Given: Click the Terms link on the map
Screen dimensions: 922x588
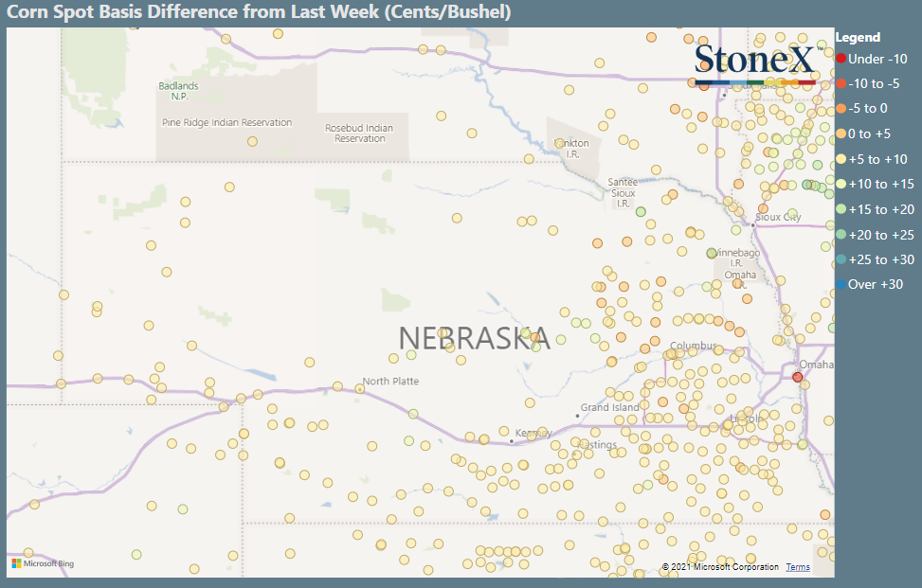Looking at the screenshot, I should click(798, 567).
